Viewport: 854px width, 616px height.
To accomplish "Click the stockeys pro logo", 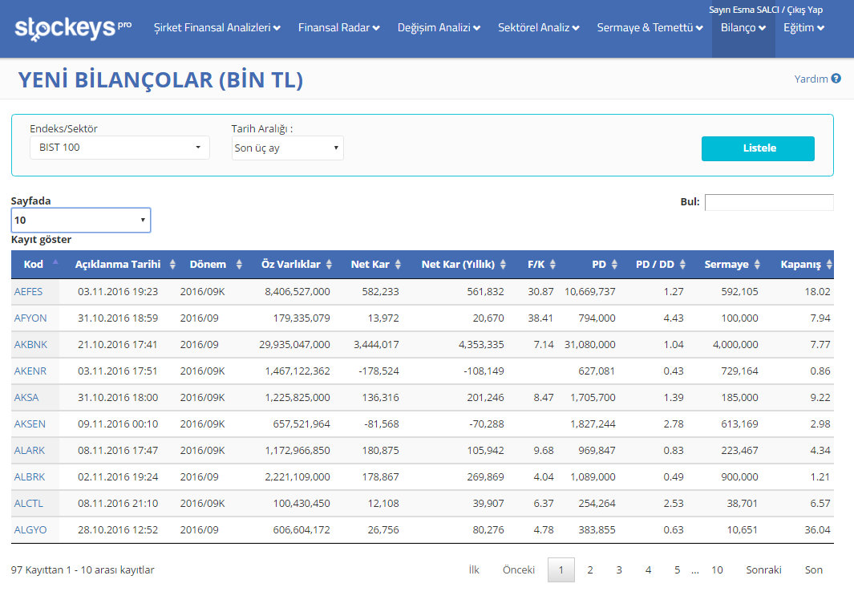I will pos(73,28).
